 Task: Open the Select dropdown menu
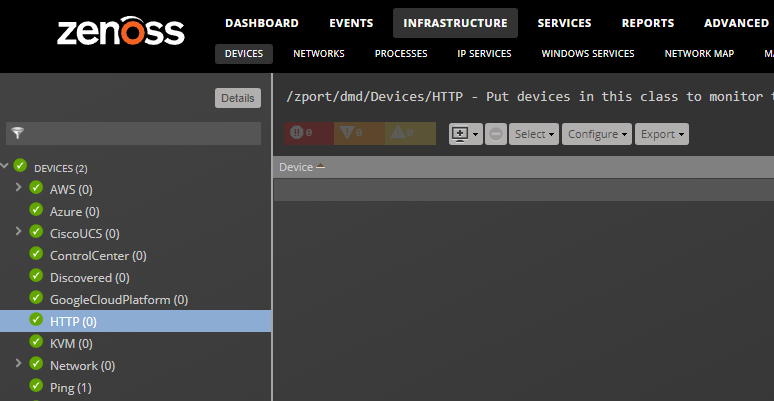pyautogui.click(x=534, y=134)
